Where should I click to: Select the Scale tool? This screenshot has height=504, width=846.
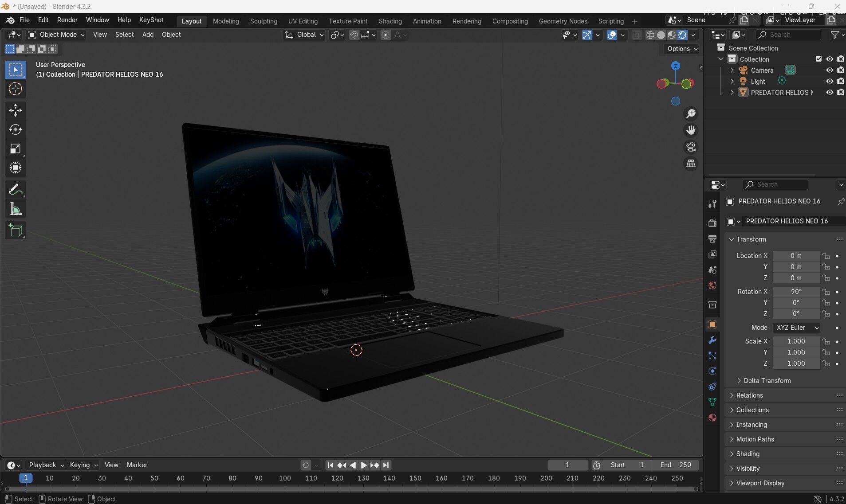point(16,148)
